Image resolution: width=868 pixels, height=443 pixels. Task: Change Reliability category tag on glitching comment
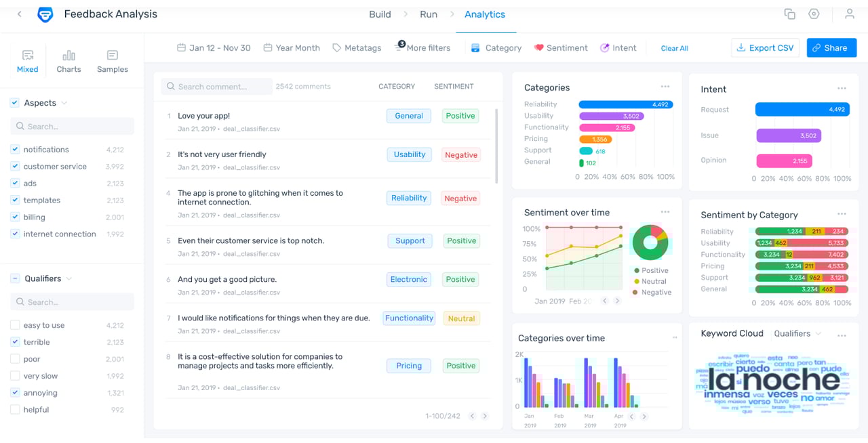[409, 198]
